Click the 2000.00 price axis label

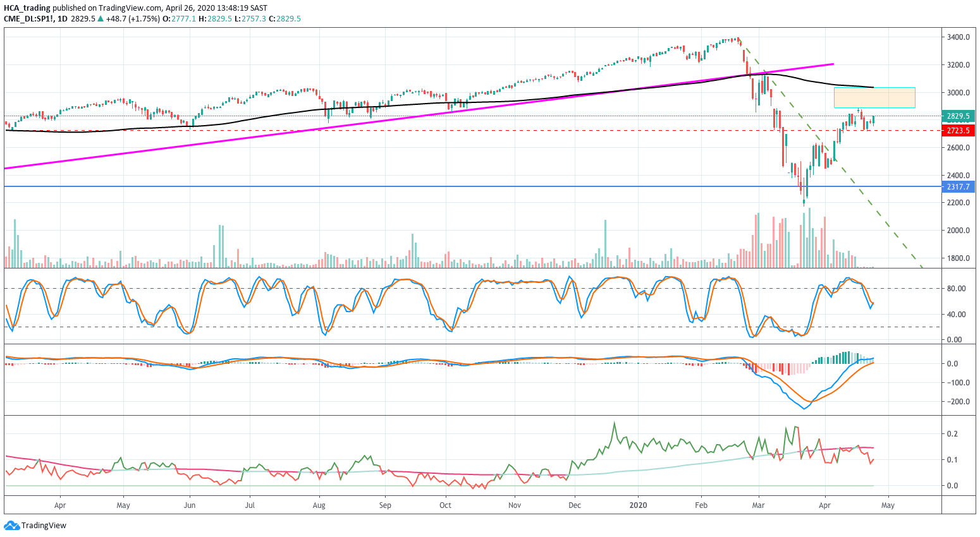(x=959, y=231)
